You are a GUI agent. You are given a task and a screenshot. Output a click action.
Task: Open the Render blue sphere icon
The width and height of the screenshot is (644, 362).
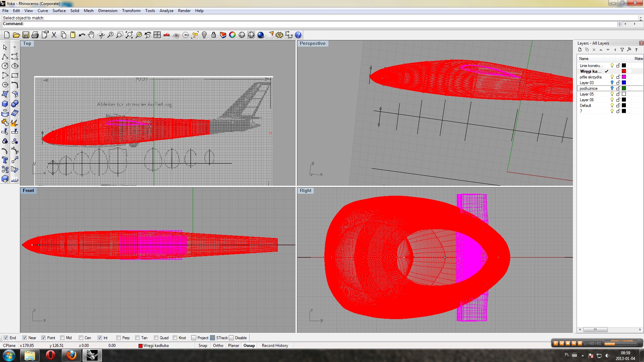tap(261, 35)
